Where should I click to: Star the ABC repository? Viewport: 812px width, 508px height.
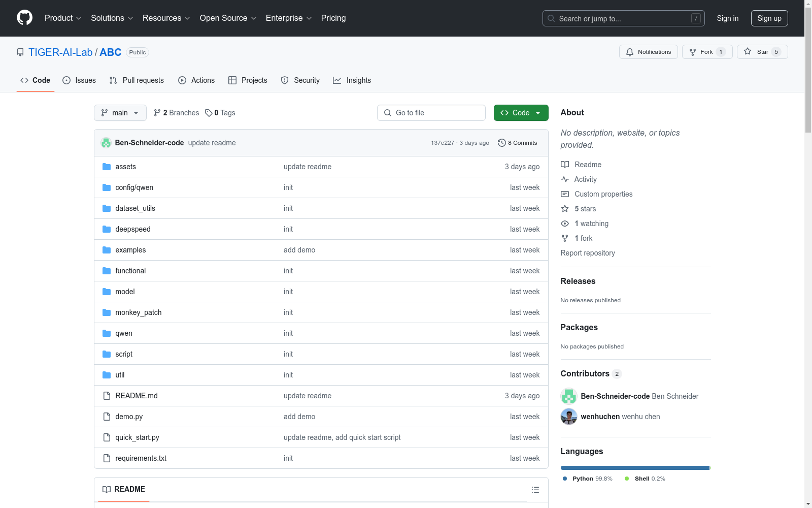[762, 52]
